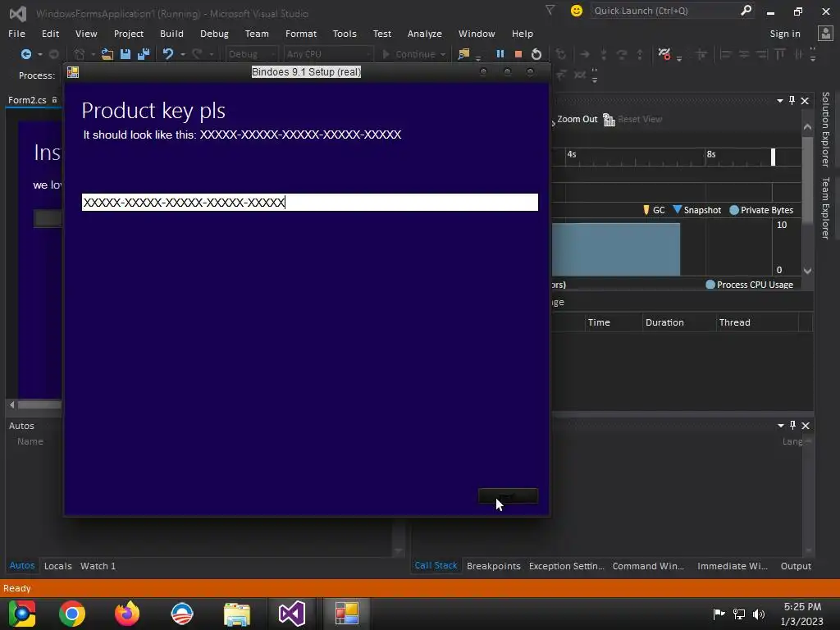Click the Duration column header

pos(679,322)
